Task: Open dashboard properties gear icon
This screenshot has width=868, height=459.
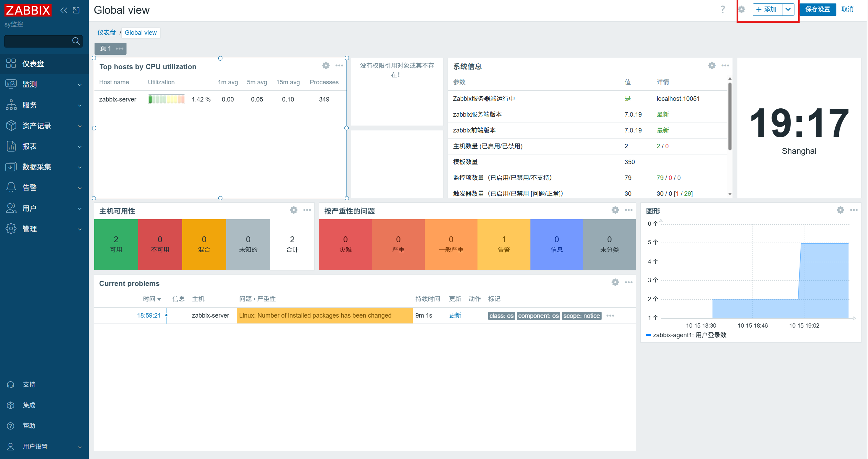Action: tap(741, 10)
